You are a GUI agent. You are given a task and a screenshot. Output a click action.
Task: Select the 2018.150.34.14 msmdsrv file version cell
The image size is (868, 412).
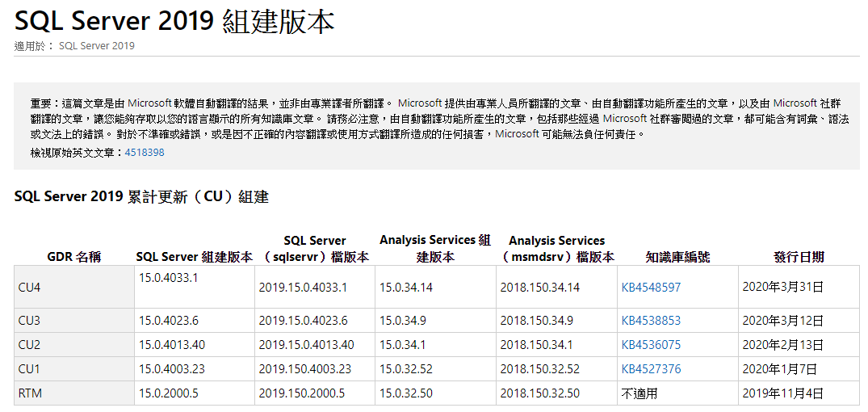point(539,288)
